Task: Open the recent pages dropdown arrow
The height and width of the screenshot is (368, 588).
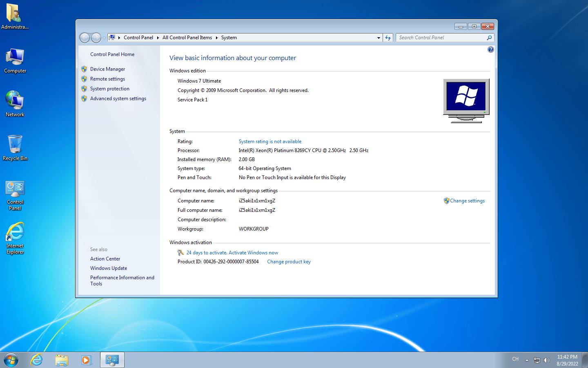Action: [x=104, y=38]
